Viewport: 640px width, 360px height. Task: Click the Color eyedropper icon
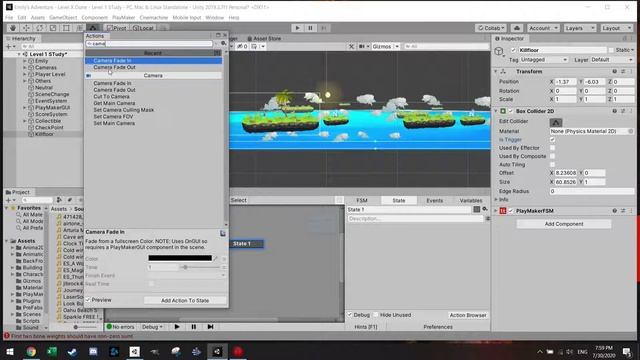click(216, 258)
